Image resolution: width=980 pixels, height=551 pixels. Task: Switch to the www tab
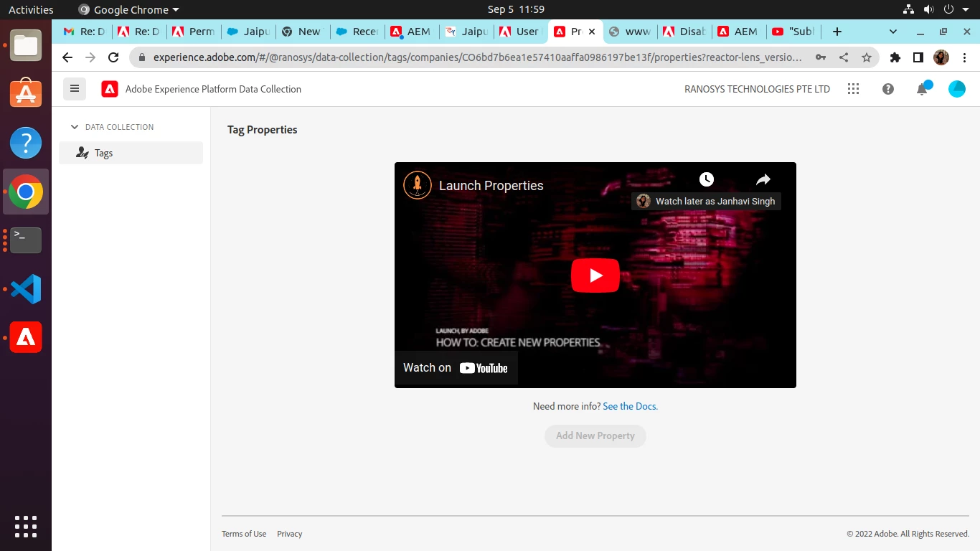point(630,32)
